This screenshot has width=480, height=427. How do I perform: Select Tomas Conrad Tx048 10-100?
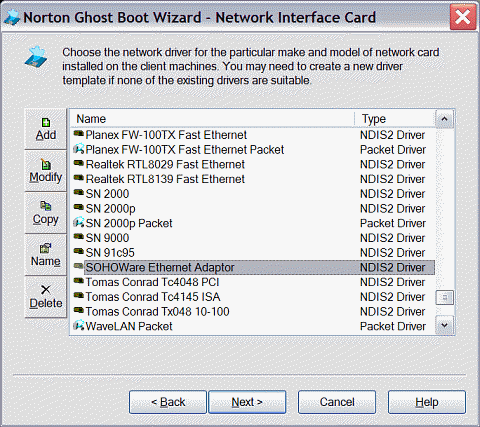click(x=253, y=311)
